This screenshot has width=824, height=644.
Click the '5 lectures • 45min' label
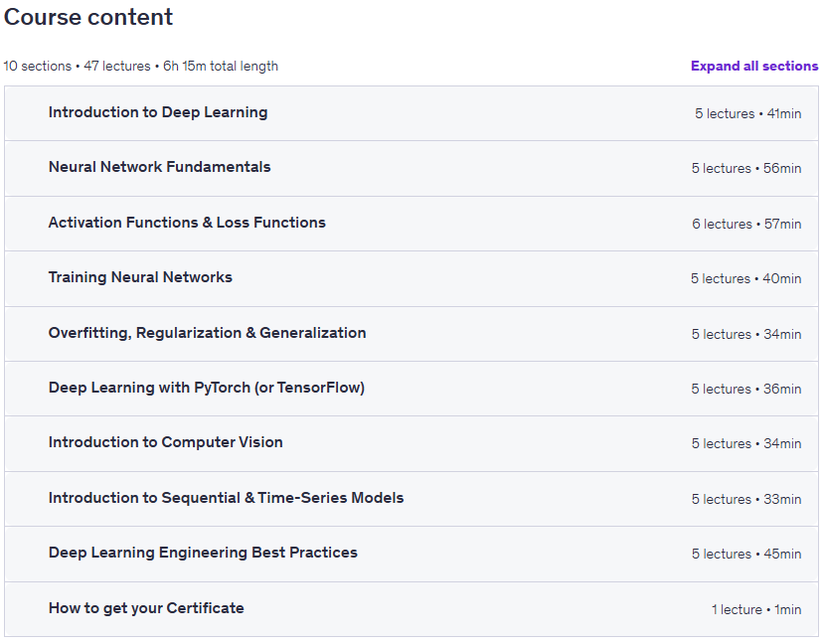[x=746, y=554]
